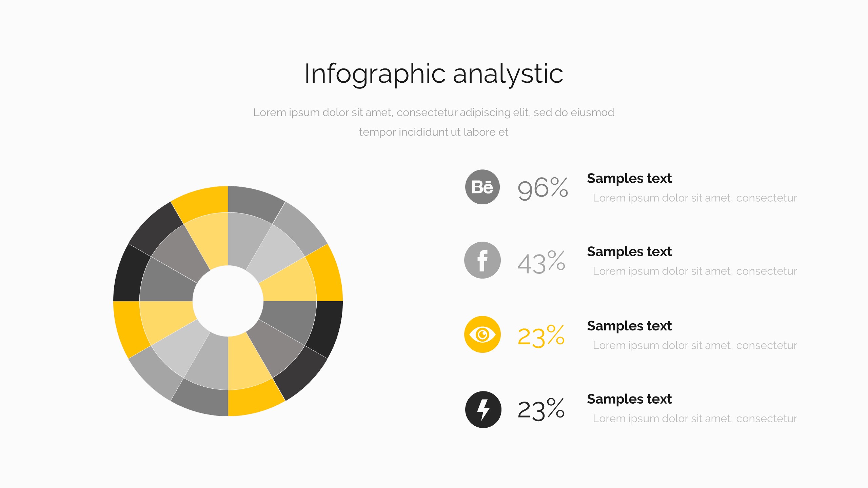Image resolution: width=868 pixels, height=488 pixels.
Task: Select "Samples text" heading beside the 43% value
Action: (x=629, y=252)
